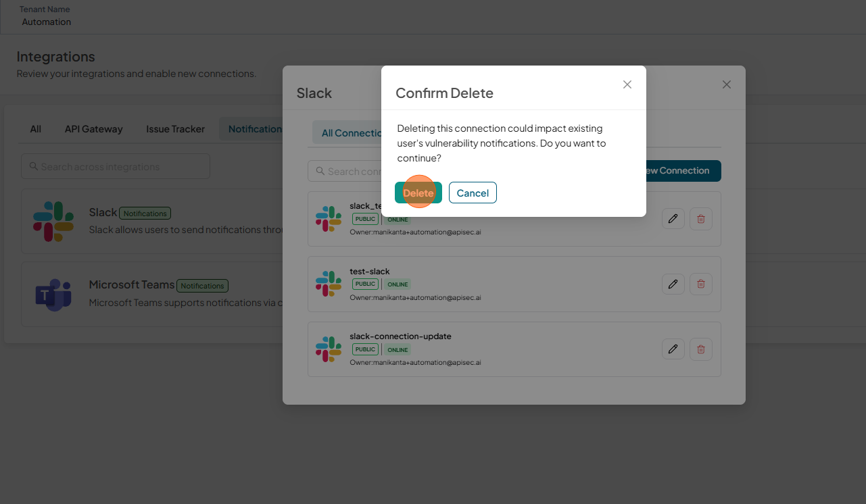866x504 pixels.
Task: Click the magnifier icon in integrations search
Action: click(33, 166)
